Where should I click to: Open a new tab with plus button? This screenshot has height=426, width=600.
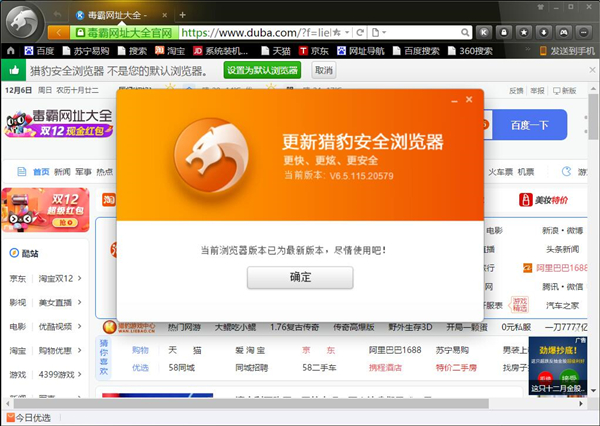183,15
